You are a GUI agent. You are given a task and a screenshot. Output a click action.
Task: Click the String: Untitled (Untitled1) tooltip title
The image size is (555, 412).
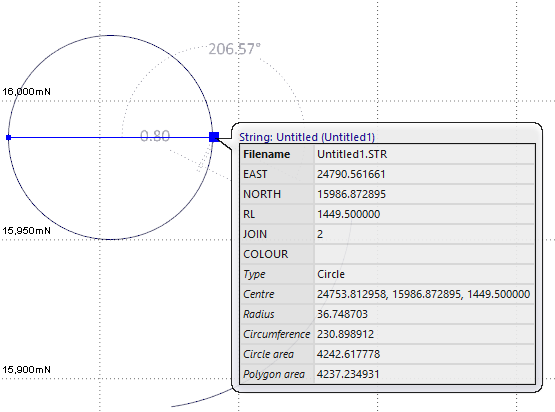coord(307,137)
